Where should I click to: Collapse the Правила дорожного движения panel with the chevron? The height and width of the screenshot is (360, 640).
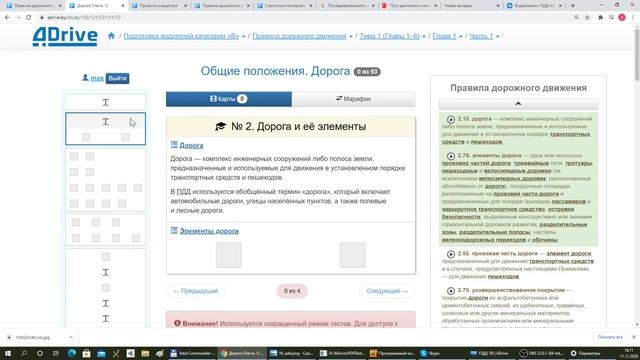(518, 104)
